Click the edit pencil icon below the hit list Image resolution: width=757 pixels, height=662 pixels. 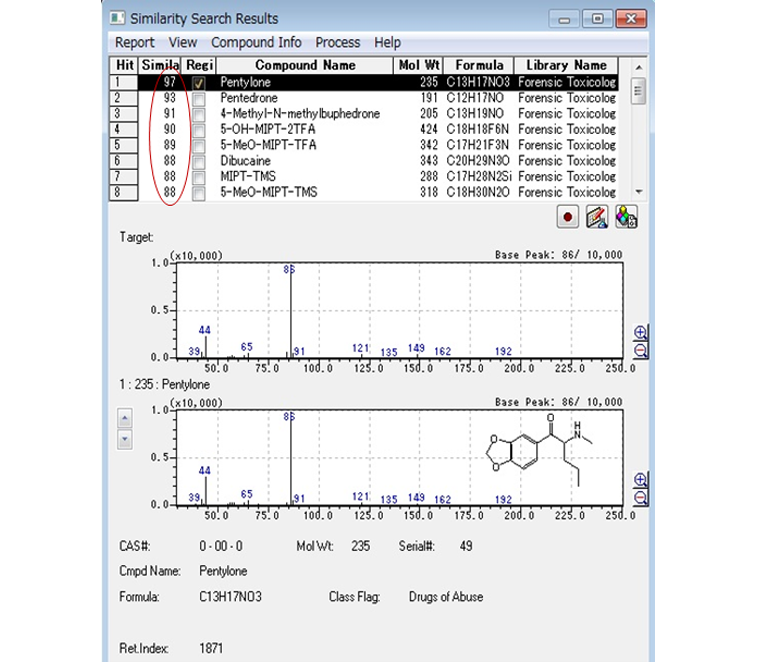click(x=598, y=216)
